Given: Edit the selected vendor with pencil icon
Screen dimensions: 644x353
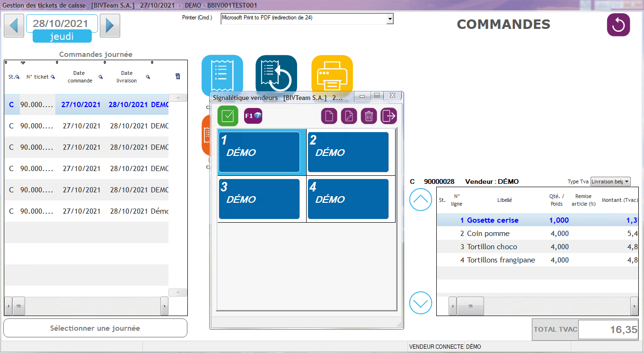Looking at the screenshot, I should (349, 116).
